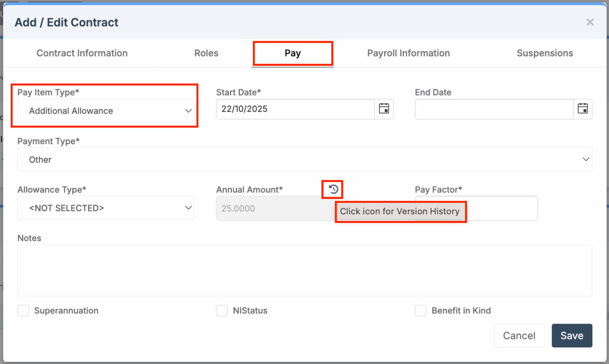Cancel editing the contract
The width and height of the screenshot is (609, 364).
pos(519,335)
